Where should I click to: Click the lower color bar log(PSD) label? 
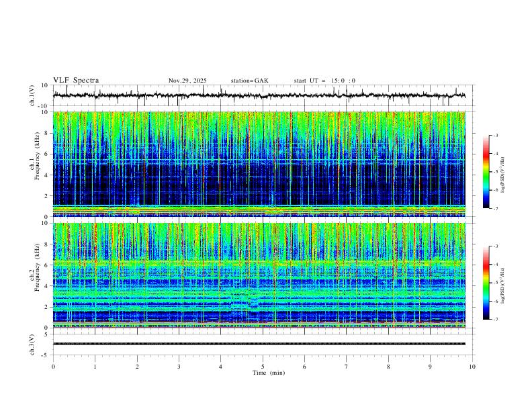pyautogui.click(x=503, y=286)
